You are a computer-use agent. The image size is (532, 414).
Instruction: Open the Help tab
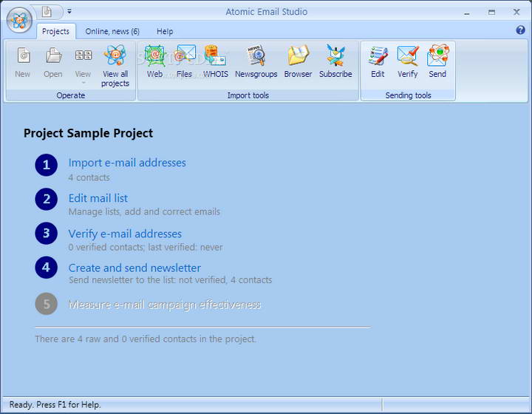pos(165,31)
